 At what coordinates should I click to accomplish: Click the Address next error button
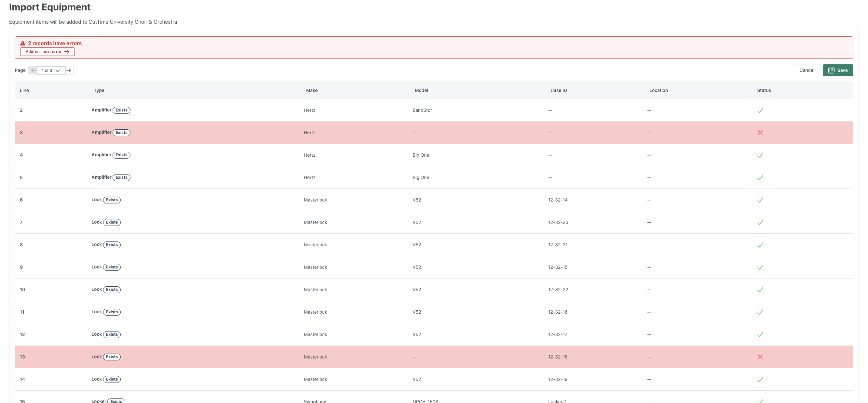[x=47, y=52]
